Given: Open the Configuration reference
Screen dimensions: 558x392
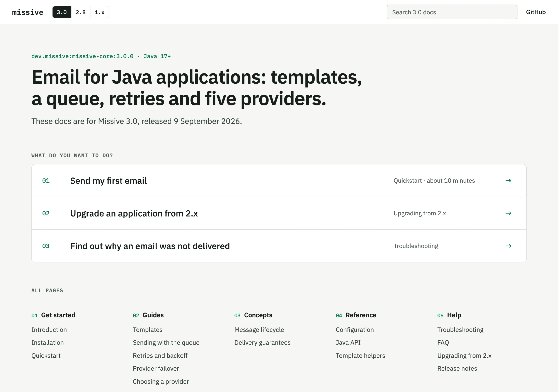Looking at the screenshot, I should 355,329.
